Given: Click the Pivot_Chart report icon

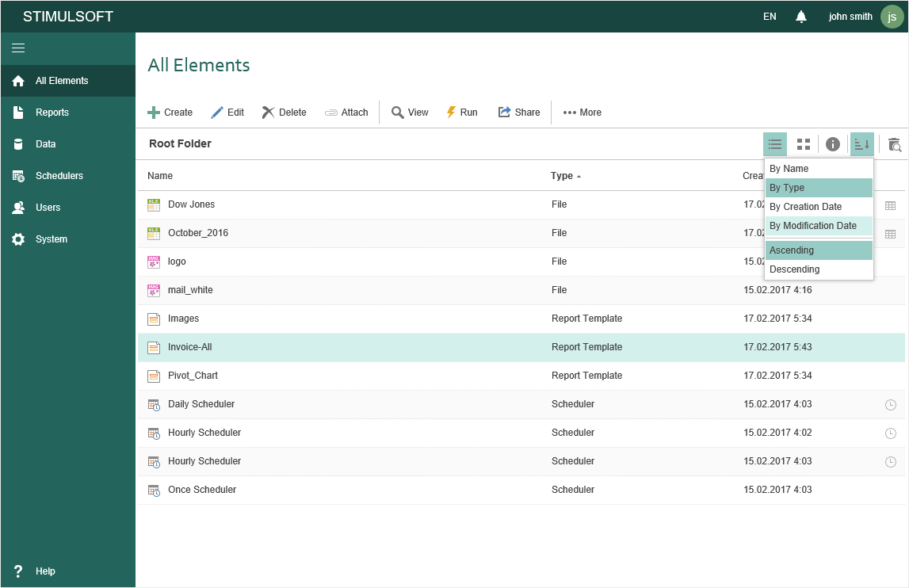Looking at the screenshot, I should pos(154,376).
